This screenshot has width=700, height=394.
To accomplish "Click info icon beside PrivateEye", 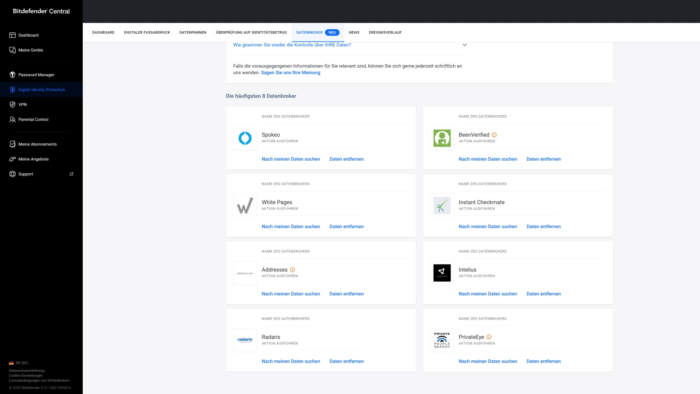I will (x=489, y=337).
